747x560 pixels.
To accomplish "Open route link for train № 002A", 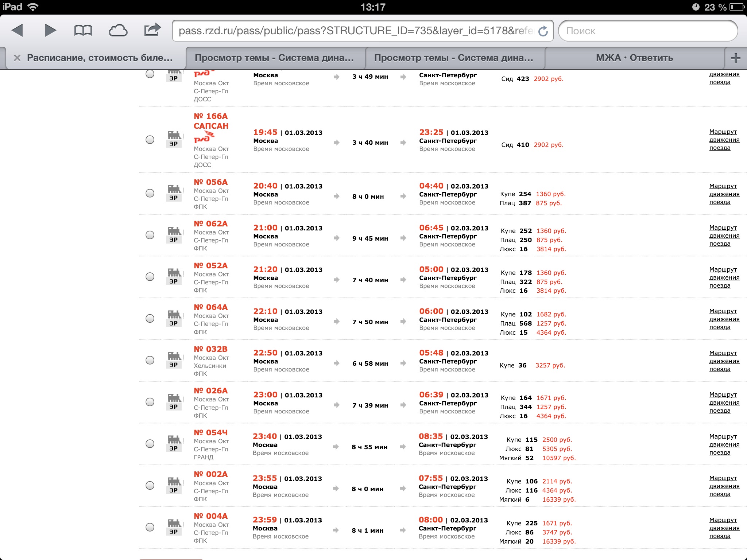I will (724, 486).
